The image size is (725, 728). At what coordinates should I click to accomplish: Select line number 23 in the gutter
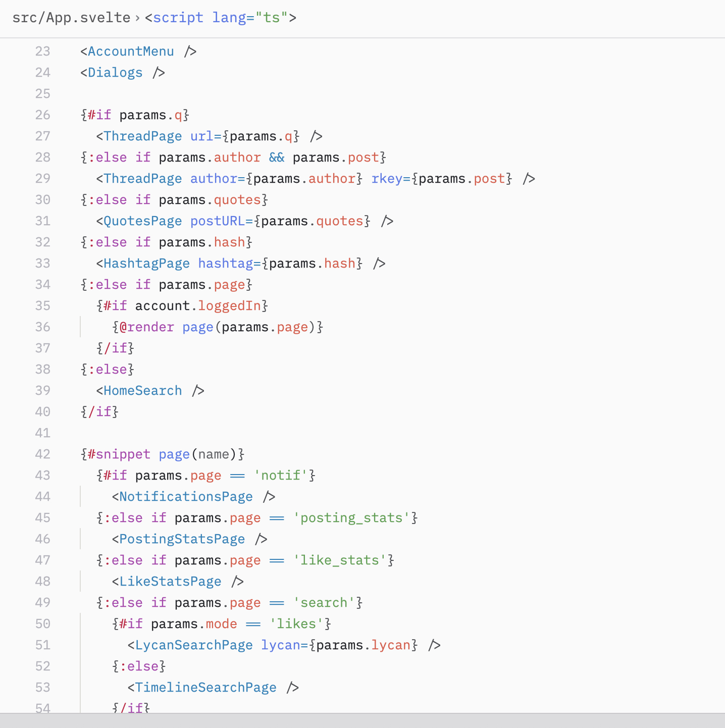[43, 51]
